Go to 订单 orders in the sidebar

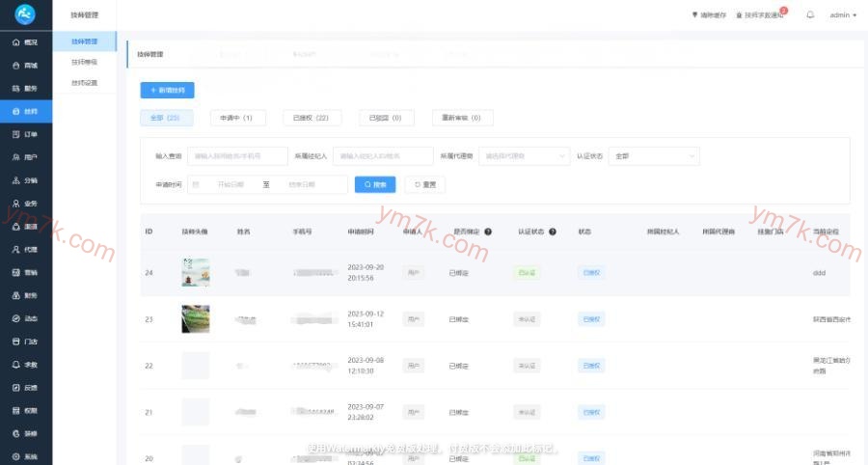click(25, 134)
